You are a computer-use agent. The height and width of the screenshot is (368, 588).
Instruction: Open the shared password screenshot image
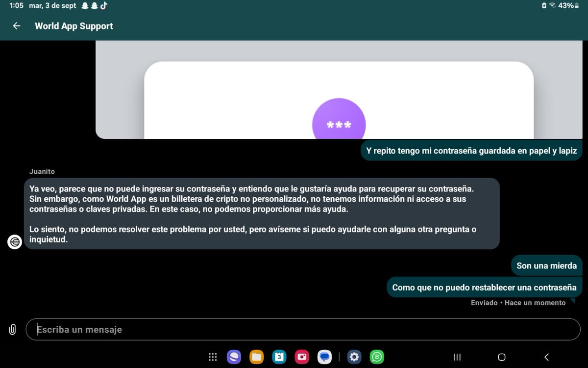[339, 90]
